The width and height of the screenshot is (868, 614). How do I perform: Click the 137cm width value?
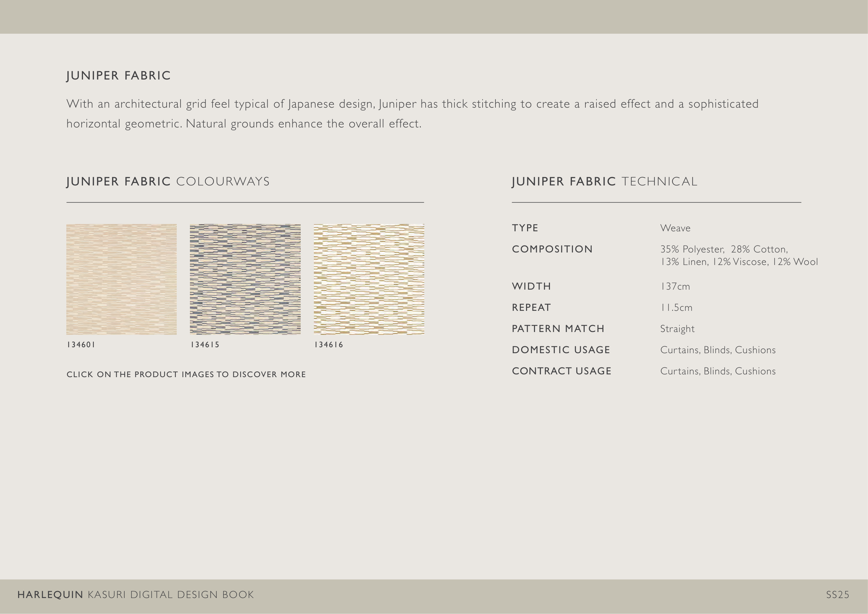coord(675,287)
